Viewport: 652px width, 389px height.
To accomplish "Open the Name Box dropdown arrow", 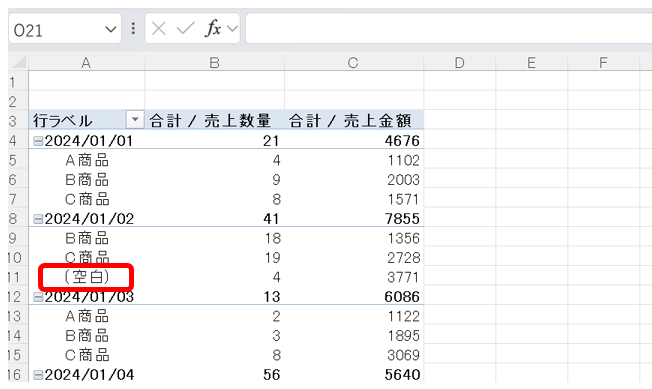I will point(111,30).
